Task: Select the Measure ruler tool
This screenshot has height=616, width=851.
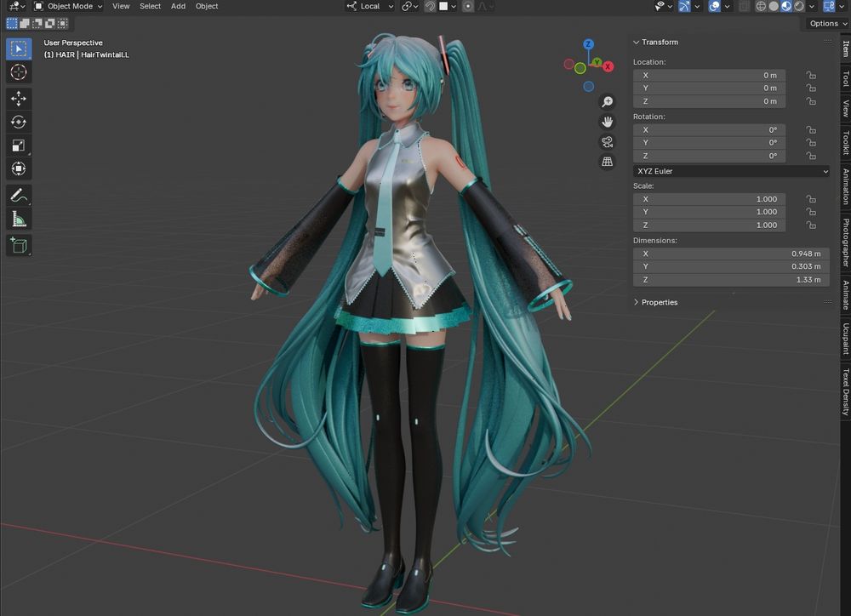Action: click(19, 219)
